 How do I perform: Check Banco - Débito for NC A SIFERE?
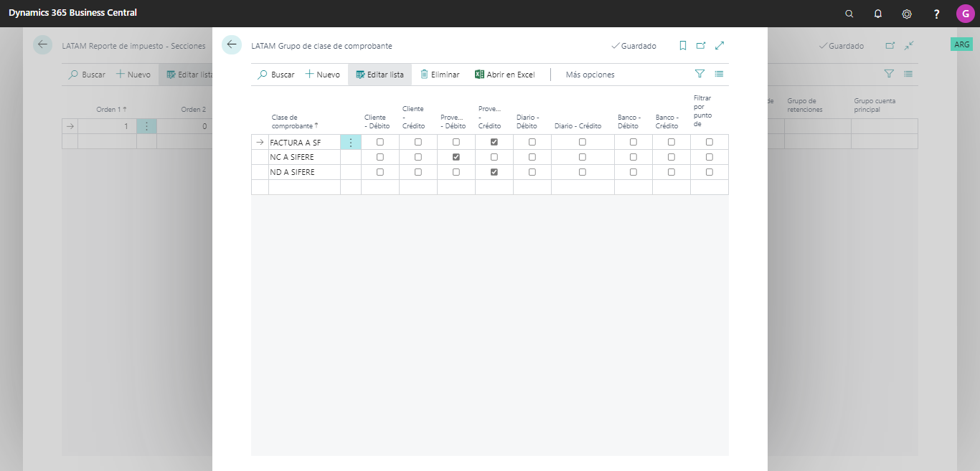(633, 157)
